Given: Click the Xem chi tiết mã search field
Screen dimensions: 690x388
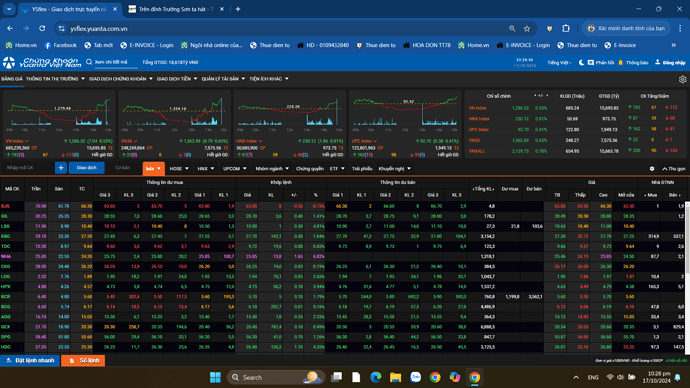Looking at the screenshot, I should click(116, 62).
